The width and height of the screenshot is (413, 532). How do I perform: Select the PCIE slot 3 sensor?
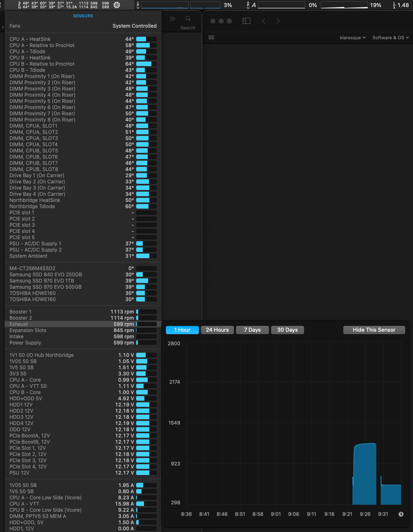tap(83, 225)
